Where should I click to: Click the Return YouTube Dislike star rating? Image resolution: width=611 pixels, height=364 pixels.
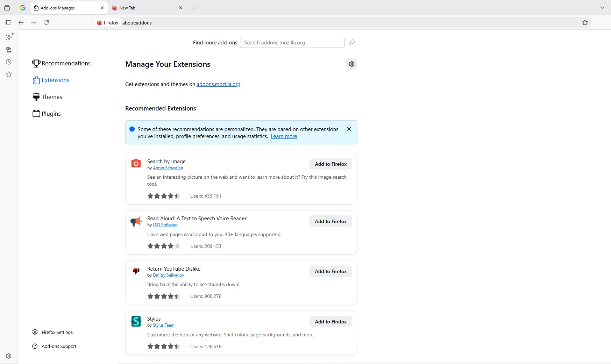(x=164, y=296)
